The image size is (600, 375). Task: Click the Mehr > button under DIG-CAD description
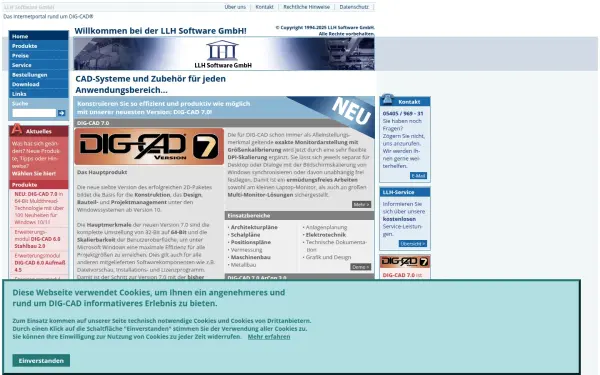pyautogui.click(x=361, y=204)
